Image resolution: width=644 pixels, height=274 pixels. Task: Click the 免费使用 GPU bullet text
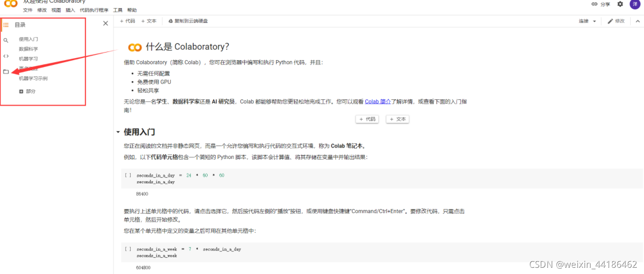point(154,82)
